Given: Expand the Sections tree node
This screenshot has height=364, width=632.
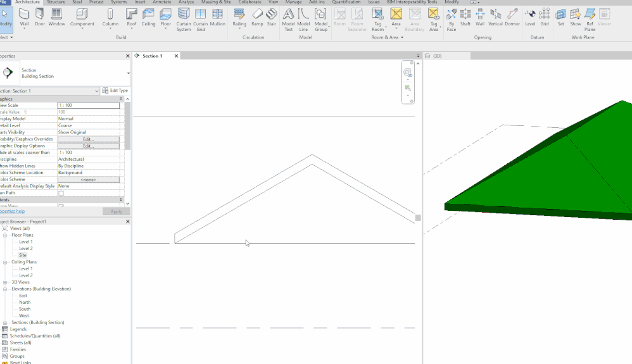Looking at the screenshot, I should tap(5, 322).
